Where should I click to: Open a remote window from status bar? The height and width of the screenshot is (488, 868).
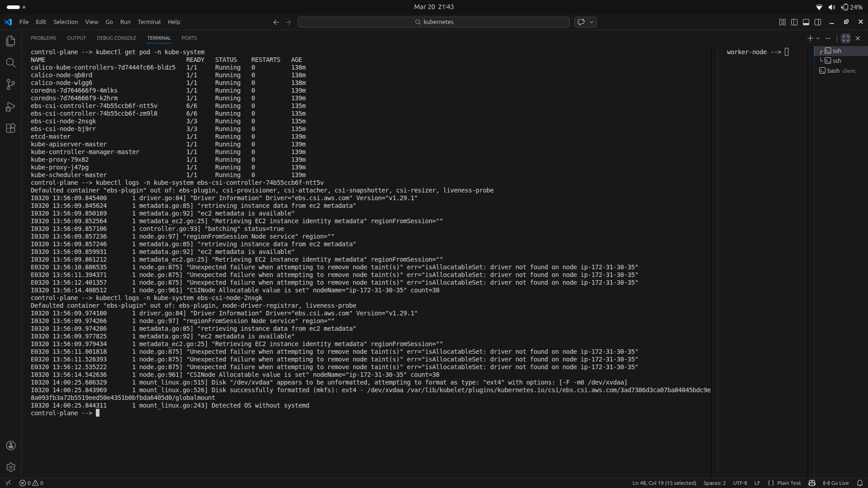click(x=8, y=483)
